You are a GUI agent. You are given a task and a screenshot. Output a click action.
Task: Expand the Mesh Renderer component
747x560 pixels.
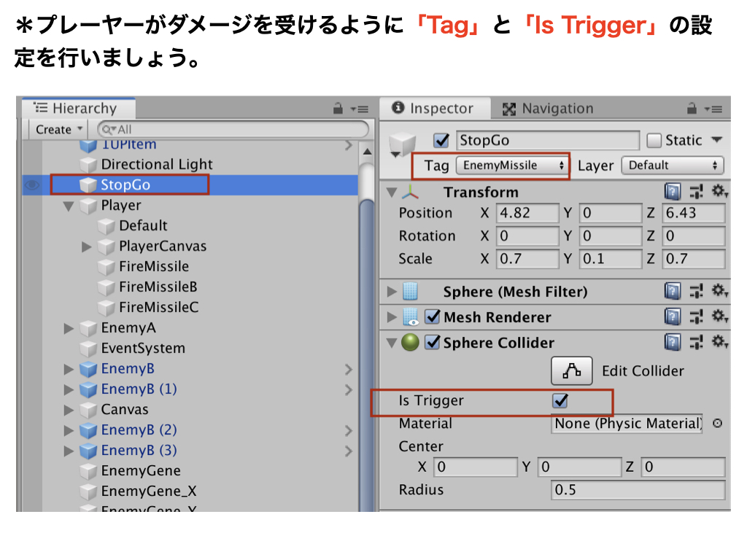pyautogui.click(x=392, y=316)
